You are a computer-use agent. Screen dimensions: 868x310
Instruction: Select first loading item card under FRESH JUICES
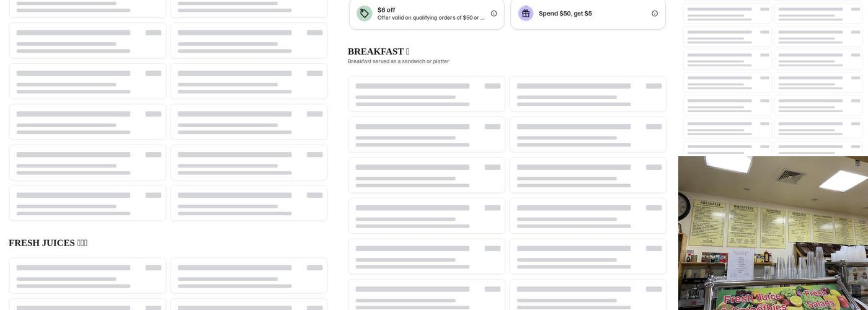tap(87, 275)
